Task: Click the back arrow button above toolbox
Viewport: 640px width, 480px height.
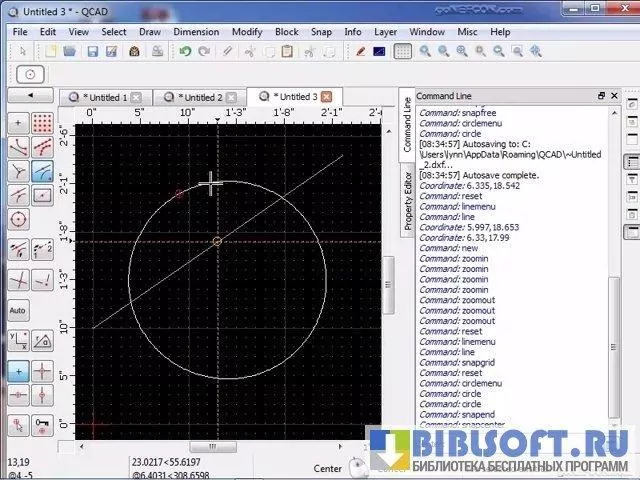Action: (x=30, y=96)
